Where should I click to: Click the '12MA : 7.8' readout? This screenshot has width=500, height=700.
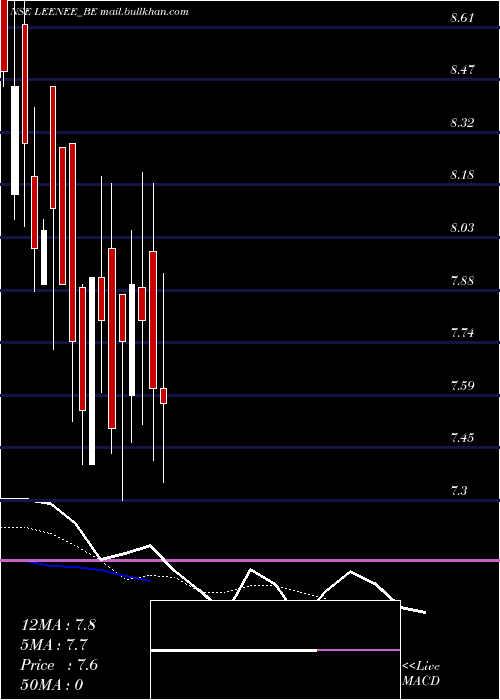click(x=58, y=625)
